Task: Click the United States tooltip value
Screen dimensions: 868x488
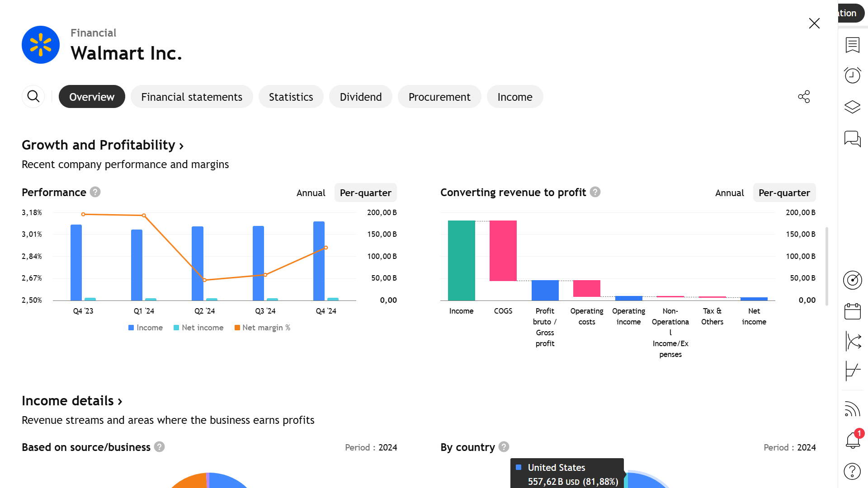Action: pyautogui.click(x=573, y=482)
